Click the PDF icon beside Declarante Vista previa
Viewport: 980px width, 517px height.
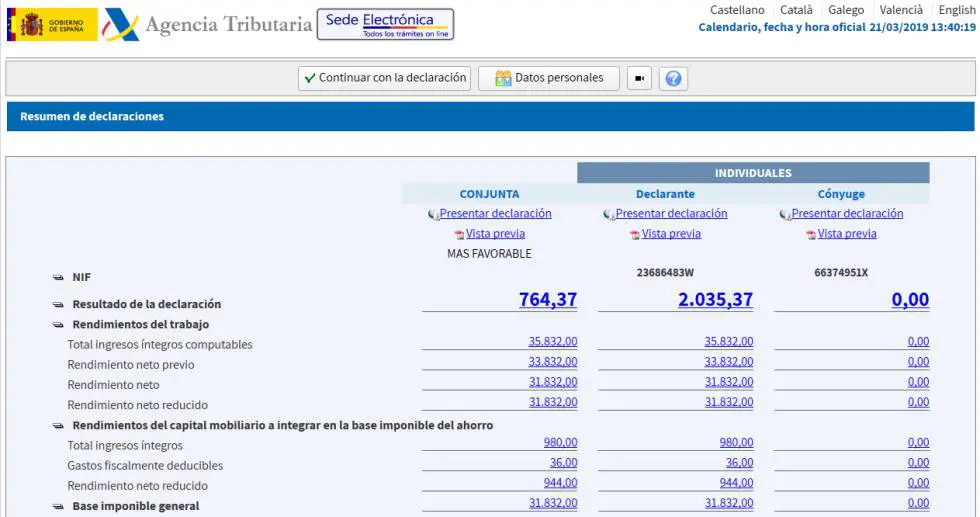point(635,234)
